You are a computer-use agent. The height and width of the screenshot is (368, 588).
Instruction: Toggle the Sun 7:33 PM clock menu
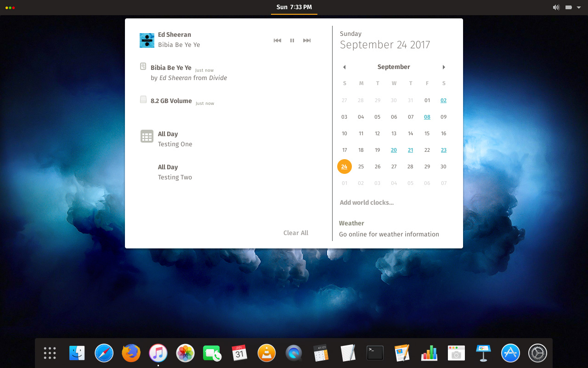pyautogui.click(x=294, y=7)
